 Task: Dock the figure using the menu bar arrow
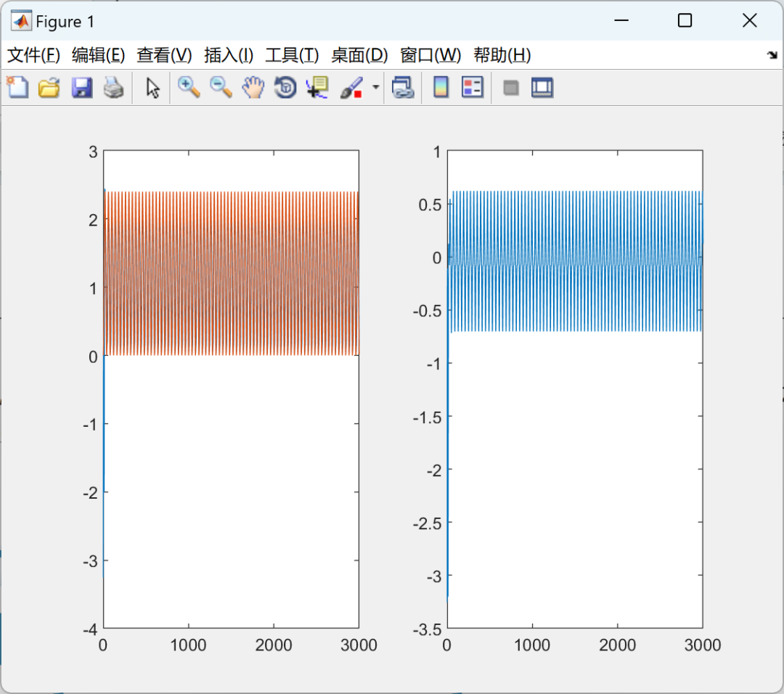772,55
